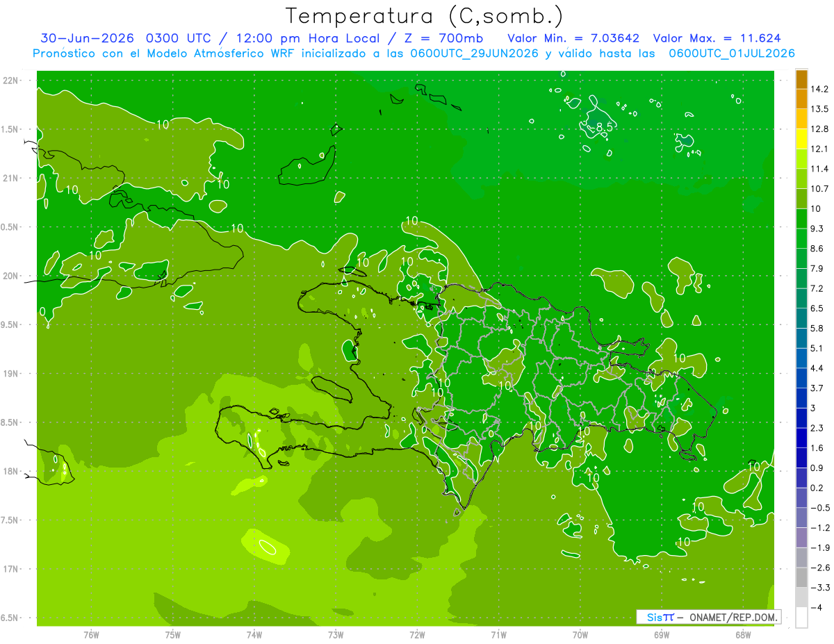Click the "72W" longitude label

[417, 634]
